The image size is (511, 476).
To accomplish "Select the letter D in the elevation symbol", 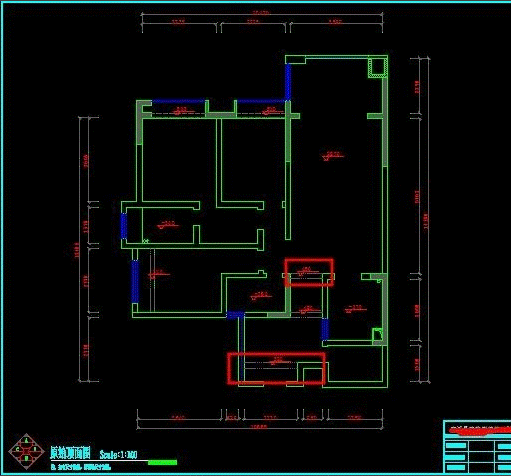I will point(27,459).
